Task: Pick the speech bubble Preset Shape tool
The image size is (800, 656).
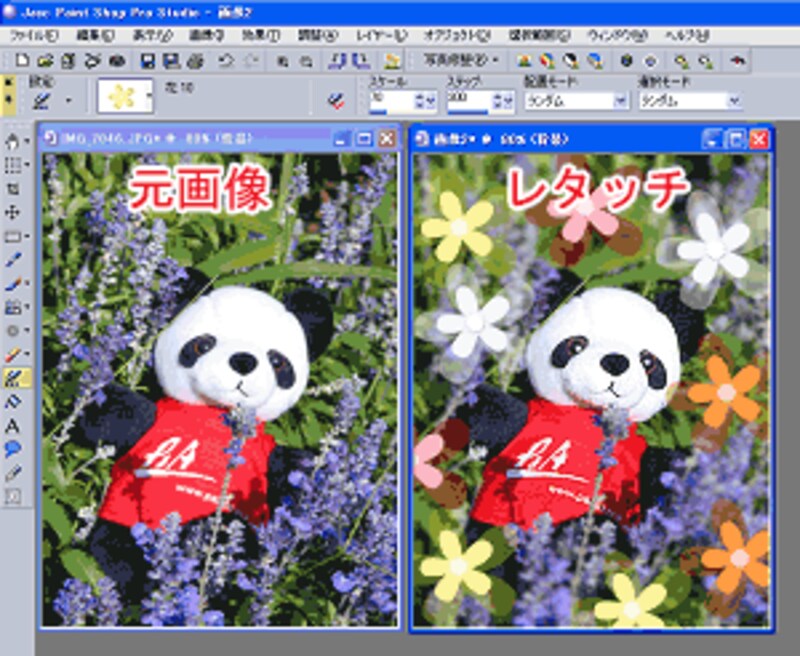Action: tap(14, 448)
